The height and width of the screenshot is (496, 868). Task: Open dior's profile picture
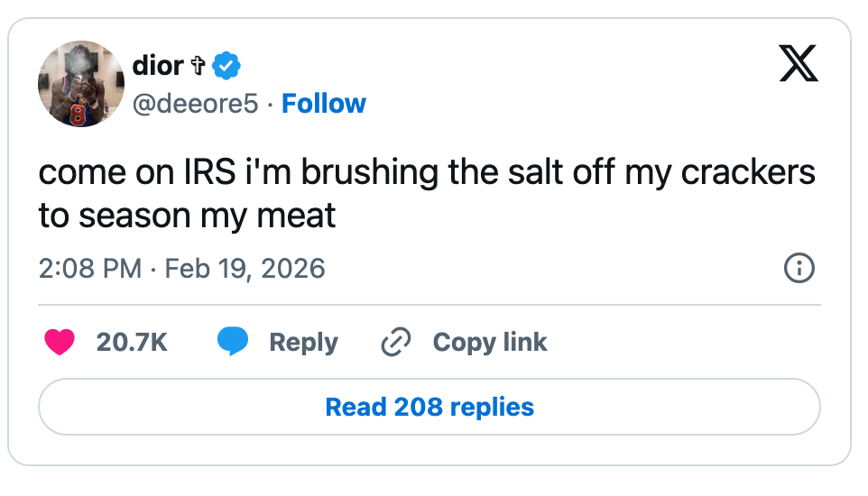[x=80, y=83]
